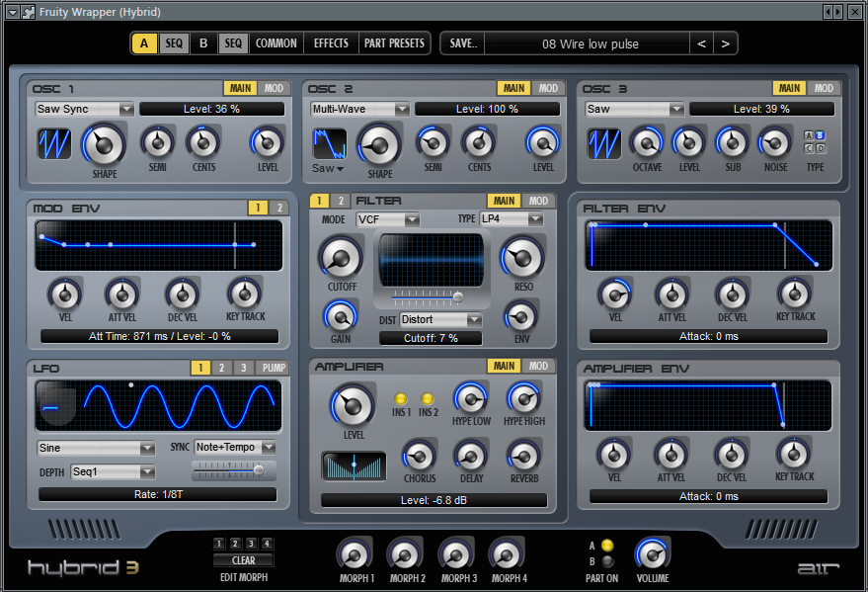Toggle Part A on LED

pyautogui.click(x=607, y=546)
